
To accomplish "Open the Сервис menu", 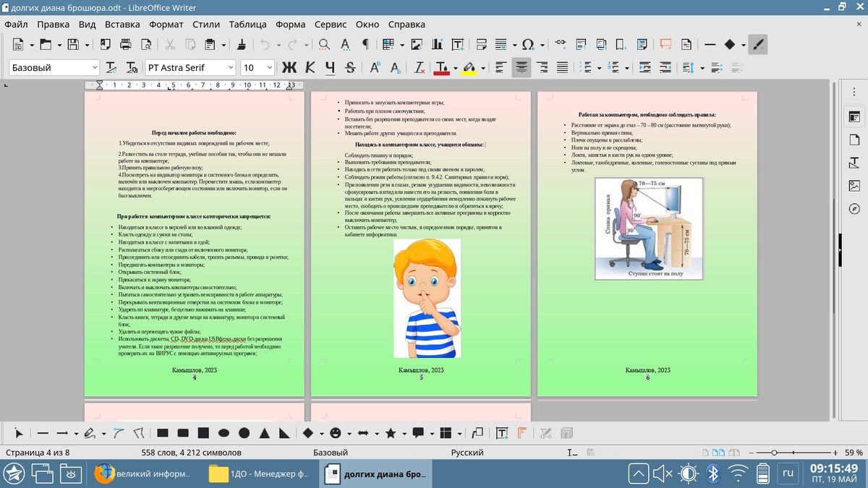I will pos(331,24).
